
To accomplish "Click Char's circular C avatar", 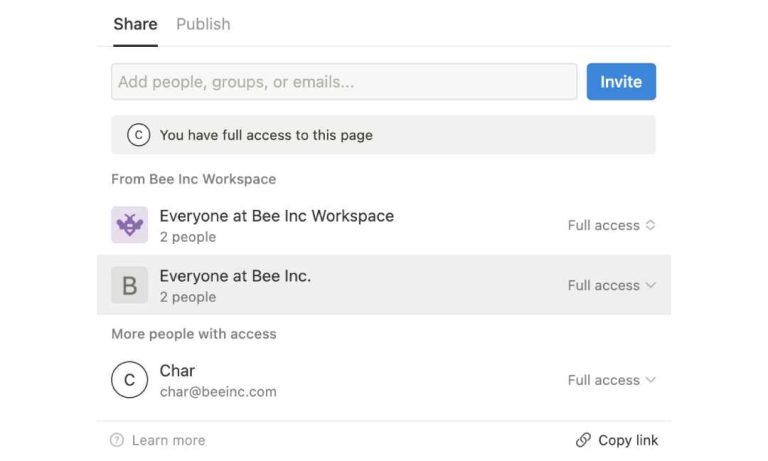I will (129, 380).
